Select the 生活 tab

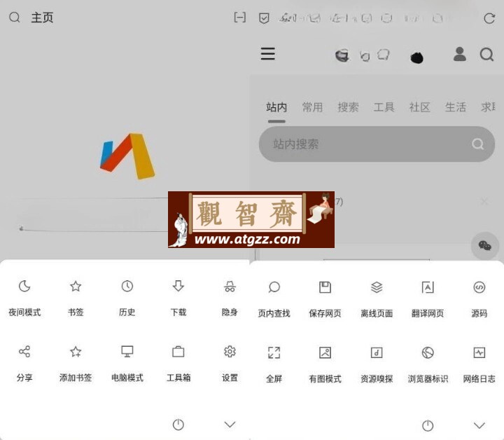[x=456, y=107]
